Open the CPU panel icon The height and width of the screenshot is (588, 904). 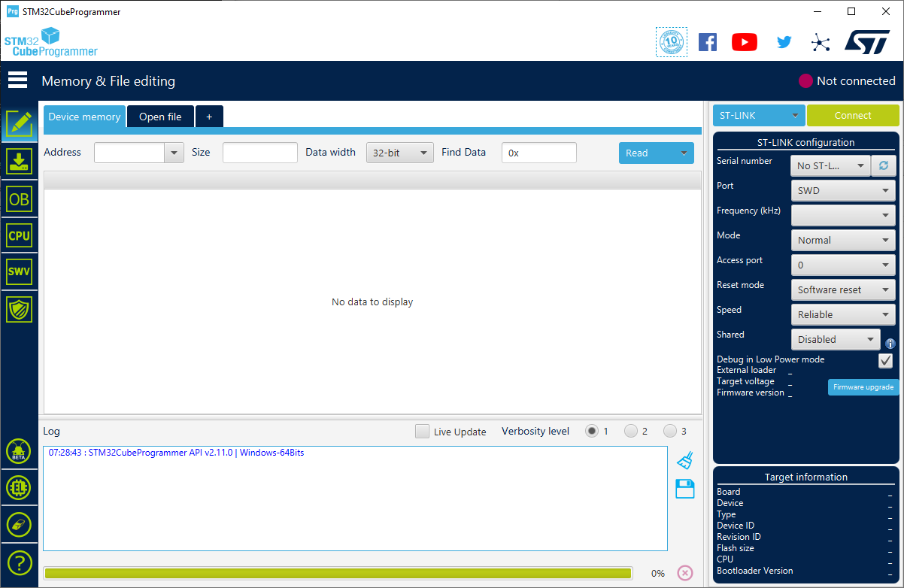point(19,235)
